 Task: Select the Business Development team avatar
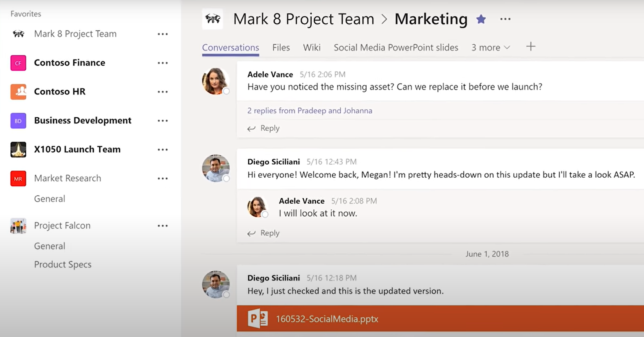pyautogui.click(x=18, y=121)
